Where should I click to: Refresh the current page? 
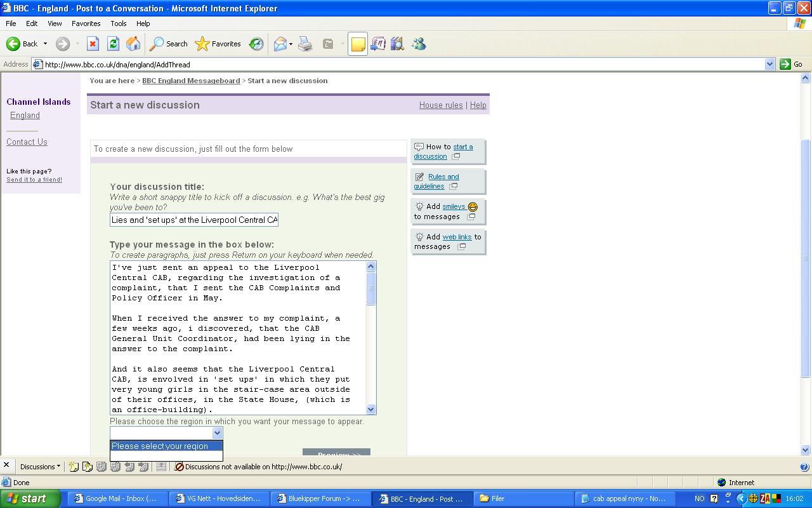pyautogui.click(x=113, y=44)
